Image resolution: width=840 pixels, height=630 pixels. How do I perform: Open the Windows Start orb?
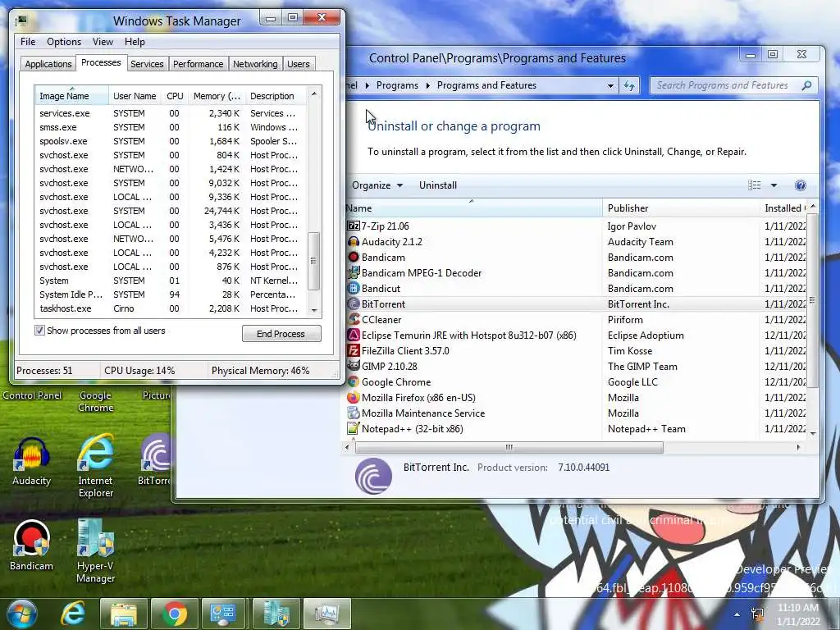coord(21,614)
